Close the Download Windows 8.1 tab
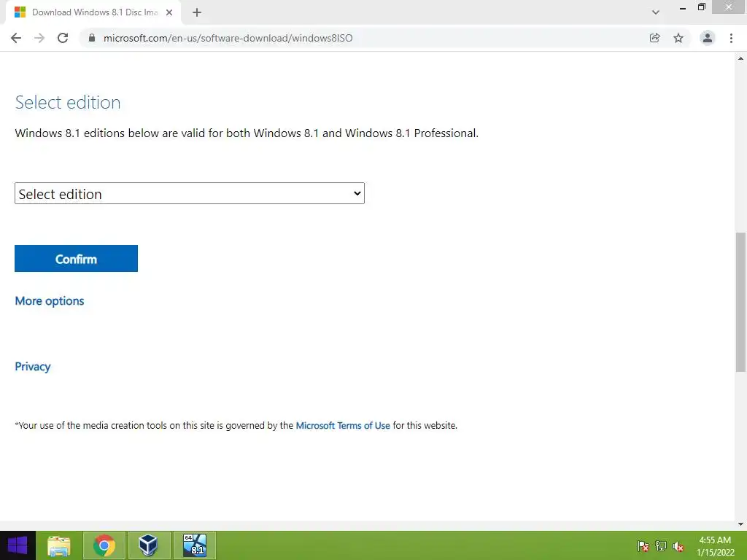The height and width of the screenshot is (560, 747). [x=169, y=12]
